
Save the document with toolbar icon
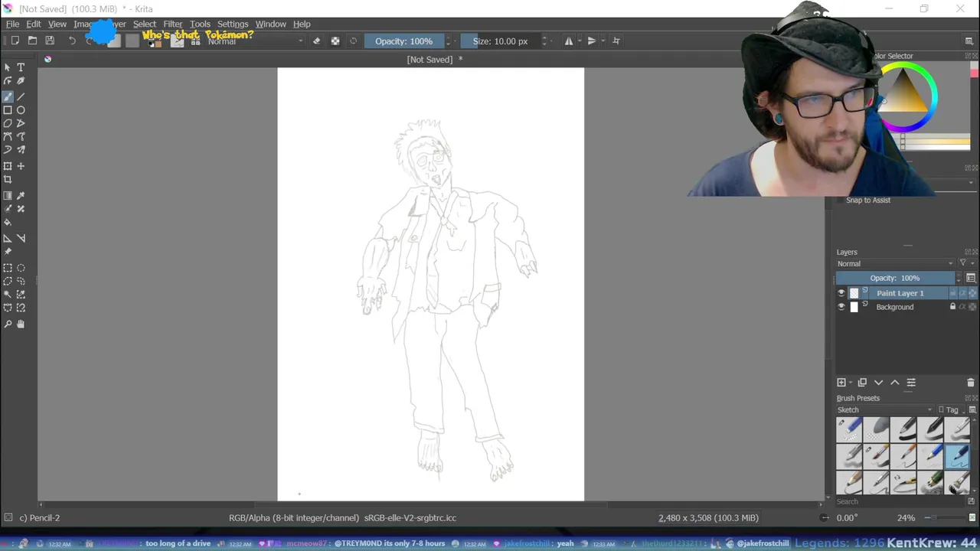coord(50,41)
